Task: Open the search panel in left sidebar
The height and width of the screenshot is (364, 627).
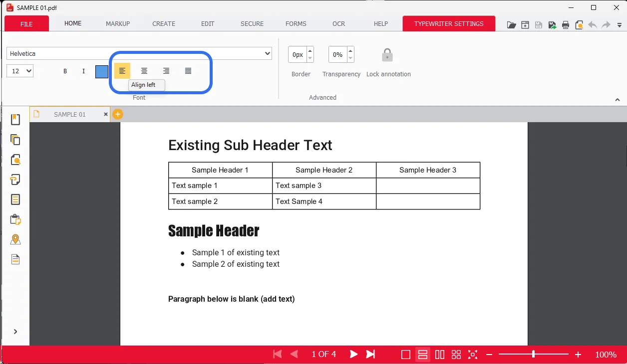Action: pos(15,160)
